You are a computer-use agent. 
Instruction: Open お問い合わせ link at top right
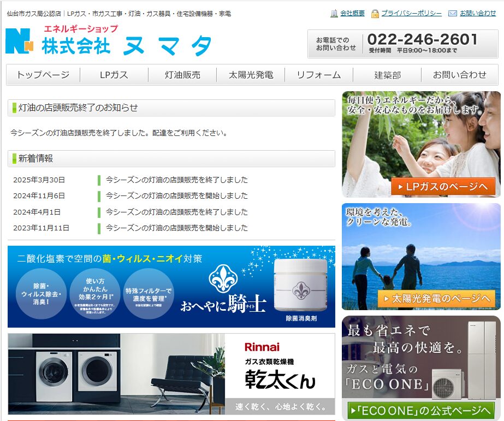pos(478,13)
